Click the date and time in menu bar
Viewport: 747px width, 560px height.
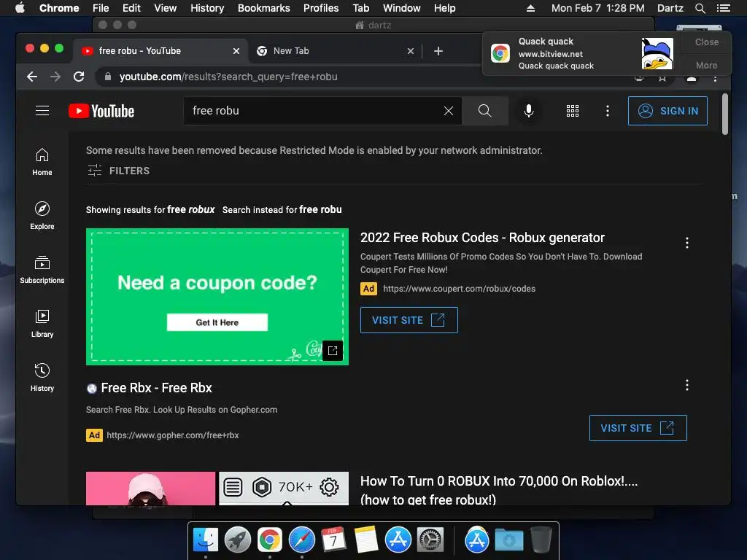[598, 8]
